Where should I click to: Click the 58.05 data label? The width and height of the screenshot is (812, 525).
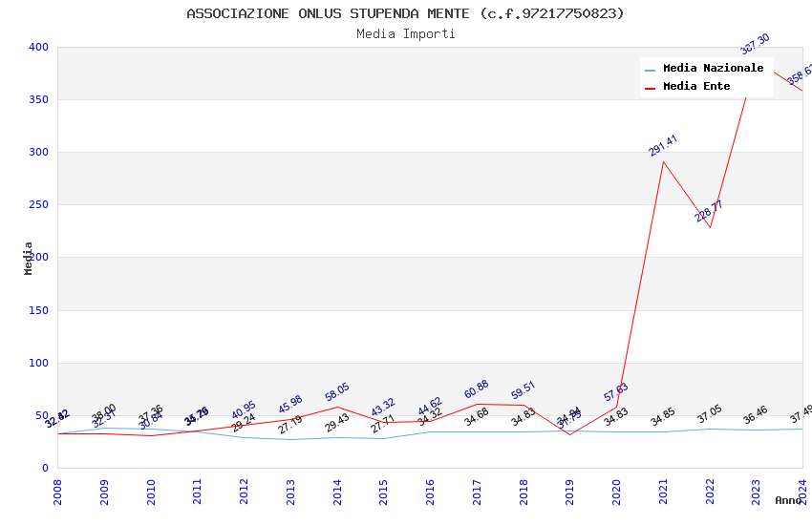pos(337,391)
